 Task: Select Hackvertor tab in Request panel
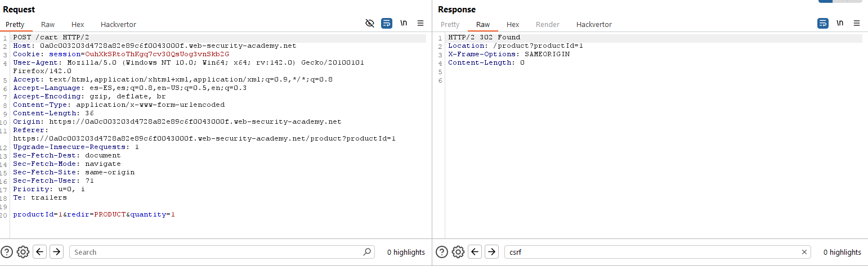click(118, 25)
